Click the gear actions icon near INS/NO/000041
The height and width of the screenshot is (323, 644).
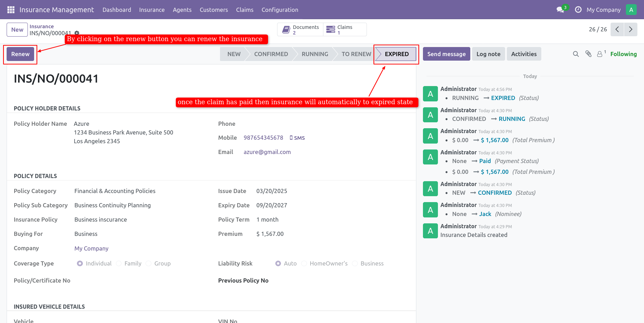pyautogui.click(x=77, y=33)
